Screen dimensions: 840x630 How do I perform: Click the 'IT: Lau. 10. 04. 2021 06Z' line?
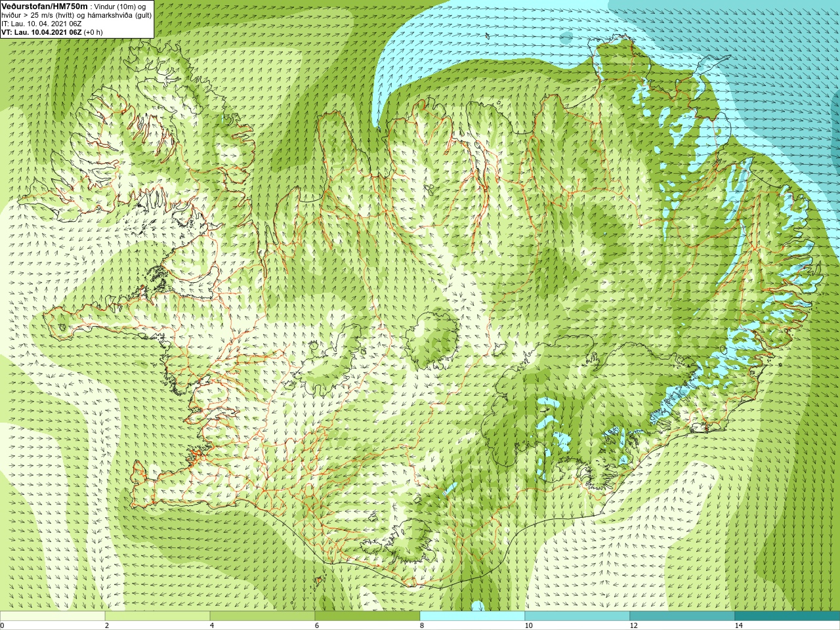41,24
